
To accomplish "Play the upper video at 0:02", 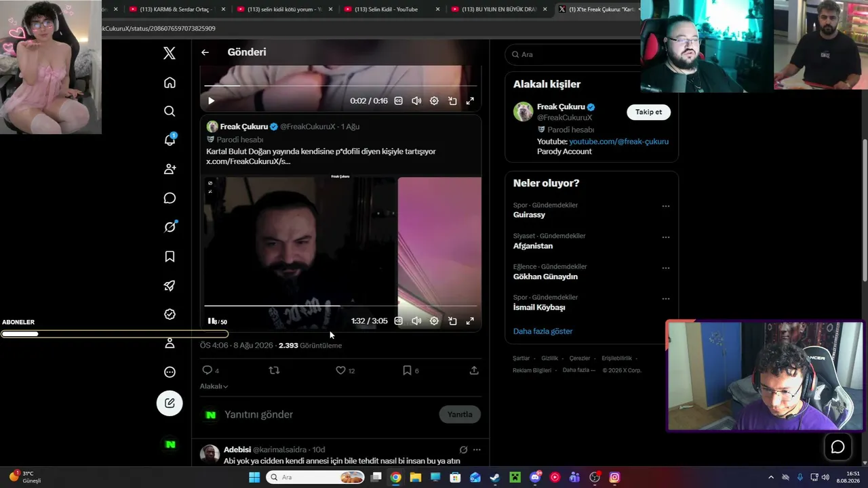I will 211,101.
